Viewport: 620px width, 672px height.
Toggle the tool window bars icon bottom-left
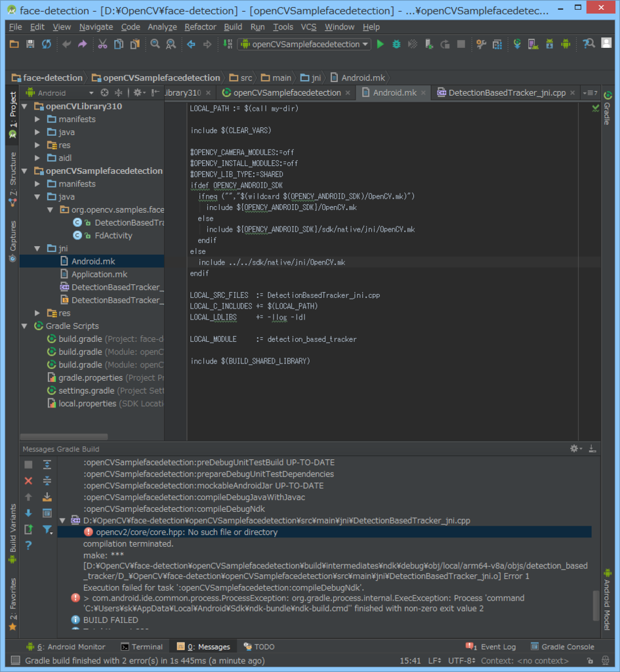[16, 660]
